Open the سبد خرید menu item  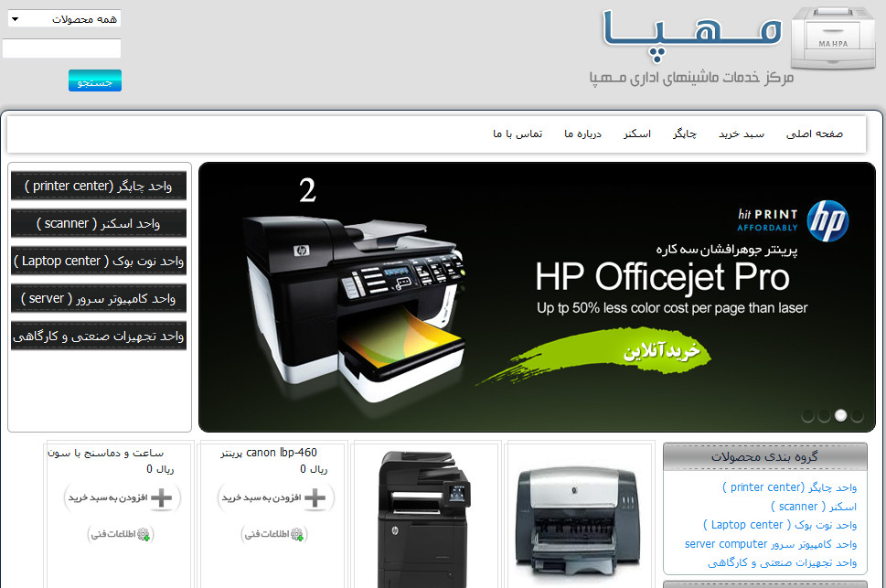pos(742,134)
